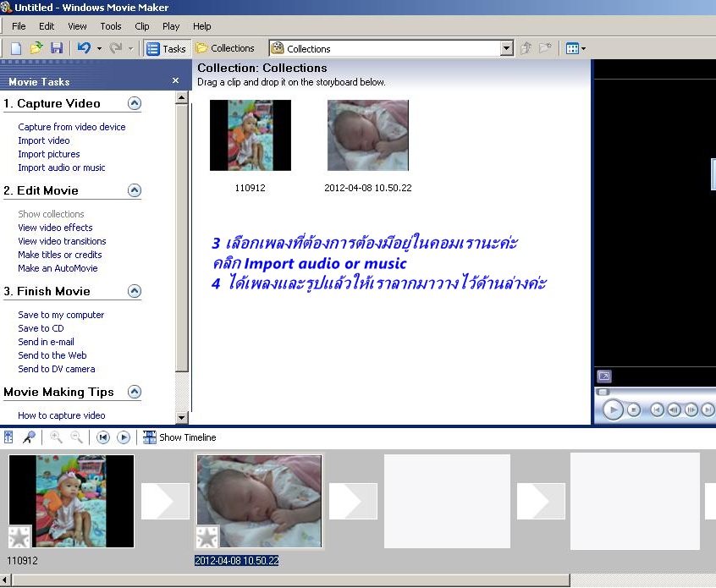Open the How to capture video tip
The image size is (716, 588).
[x=62, y=416]
